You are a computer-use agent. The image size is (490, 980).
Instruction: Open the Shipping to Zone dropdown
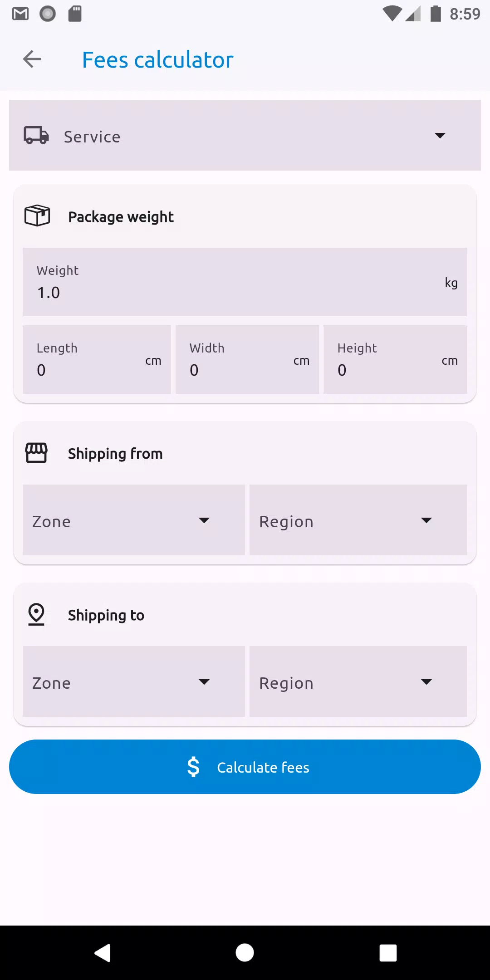point(134,681)
